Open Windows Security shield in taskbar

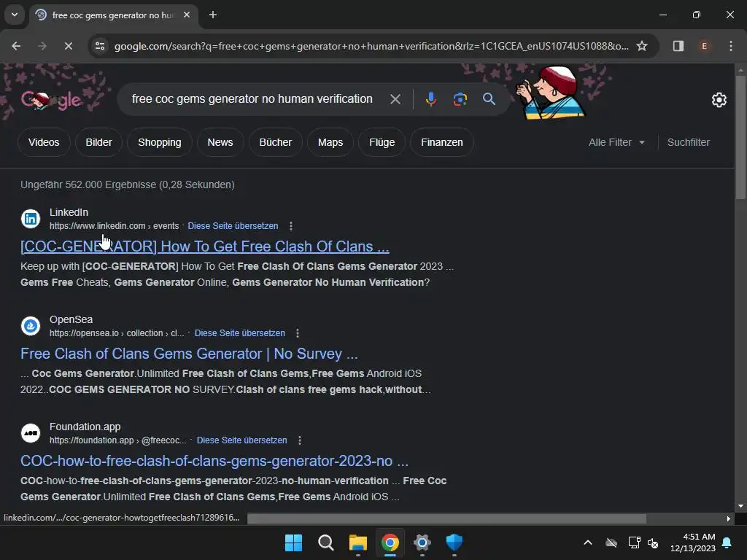454,542
